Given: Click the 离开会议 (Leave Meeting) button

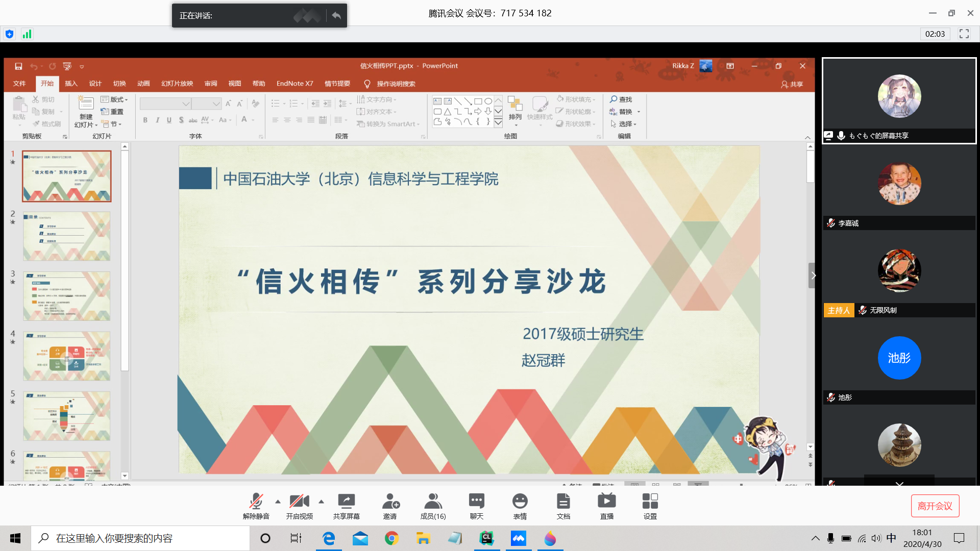Looking at the screenshot, I should pyautogui.click(x=935, y=506).
